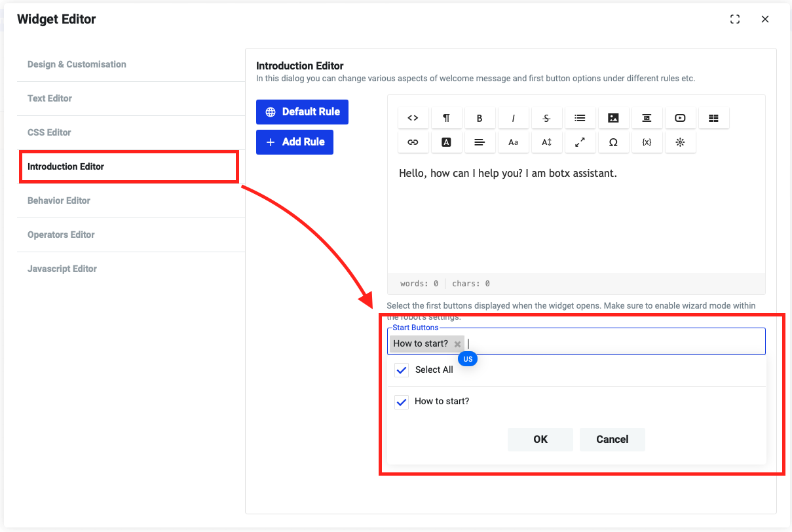Open the insert link tool
Image resolution: width=792 pixels, height=532 pixels.
[413, 142]
